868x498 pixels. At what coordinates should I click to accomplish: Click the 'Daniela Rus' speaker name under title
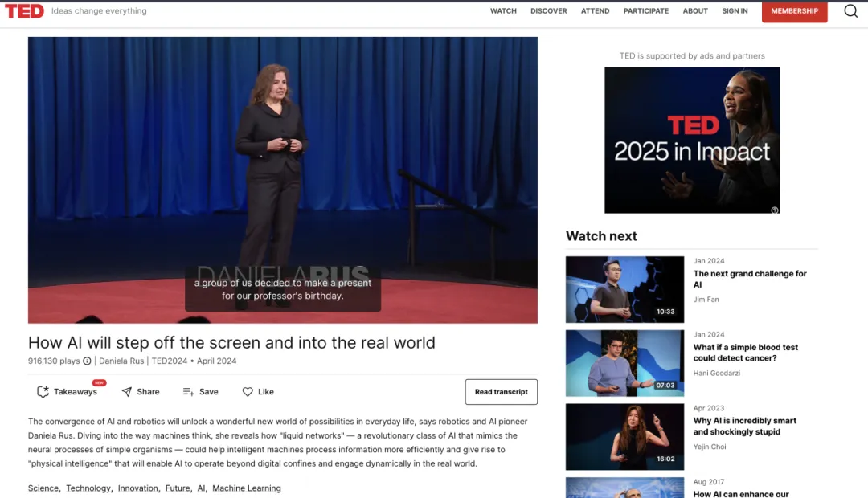[121, 361]
